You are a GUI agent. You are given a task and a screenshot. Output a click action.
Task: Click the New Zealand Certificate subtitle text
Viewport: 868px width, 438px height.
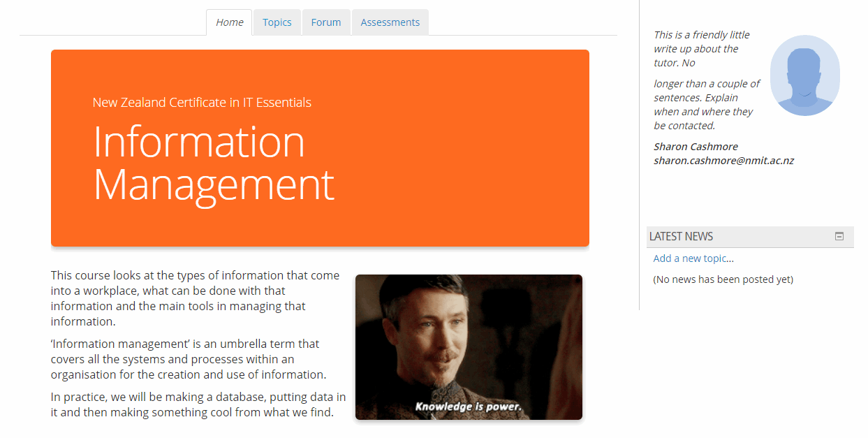coord(201,102)
